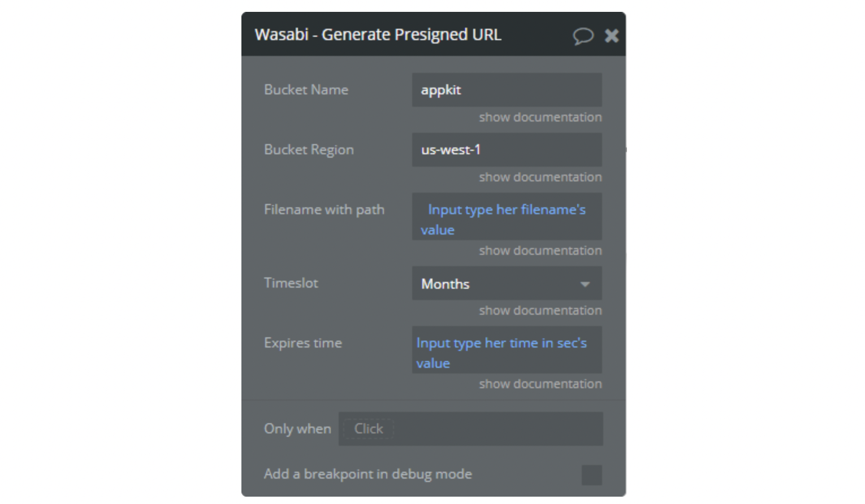Show documentation for Expires time
This screenshot has width=865, height=504.
point(540,384)
